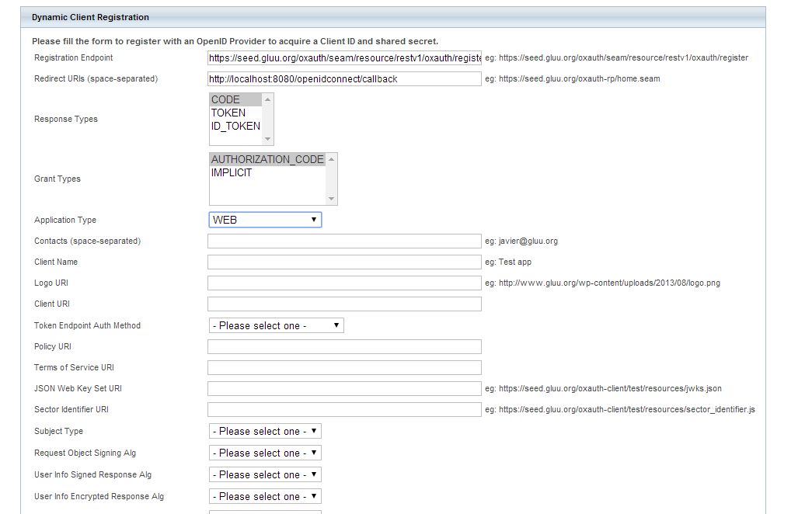Open the Application Type dropdown
The width and height of the screenshot is (812, 514).
[264, 219]
